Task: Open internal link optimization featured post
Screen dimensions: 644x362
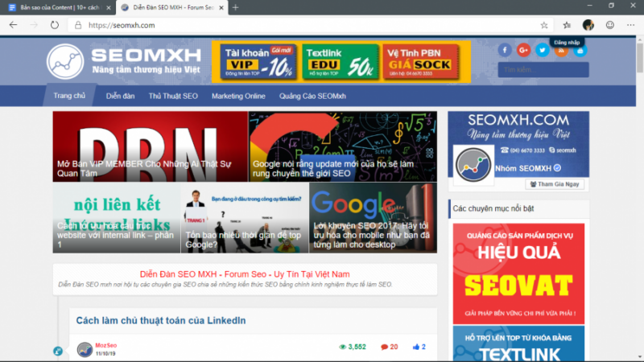Action: tap(117, 217)
